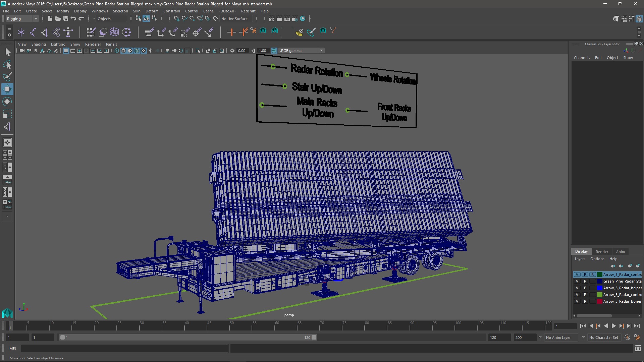Screen dimensions: 644x362
Task: Open the Constrain menu
Action: (171, 11)
